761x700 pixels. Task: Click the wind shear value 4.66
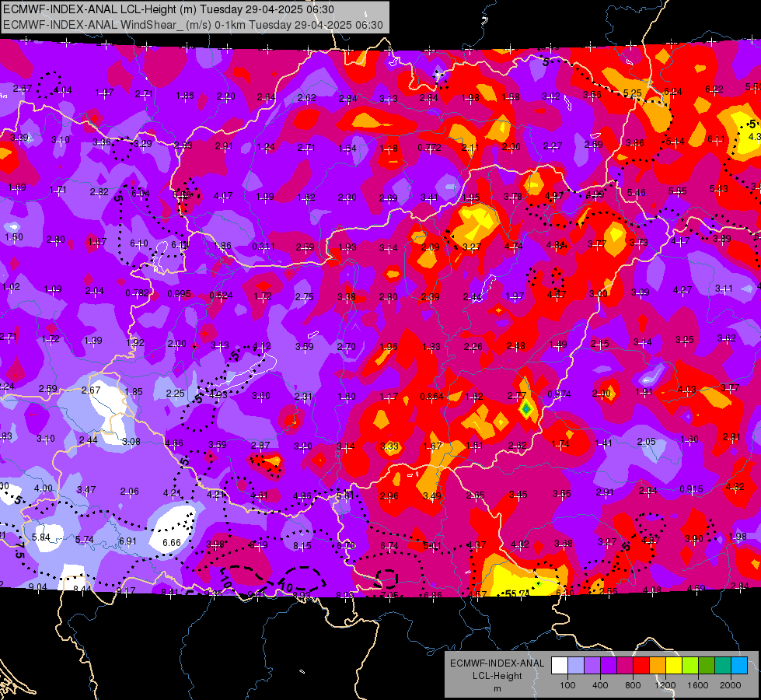pyautogui.click(x=174, y=443)
